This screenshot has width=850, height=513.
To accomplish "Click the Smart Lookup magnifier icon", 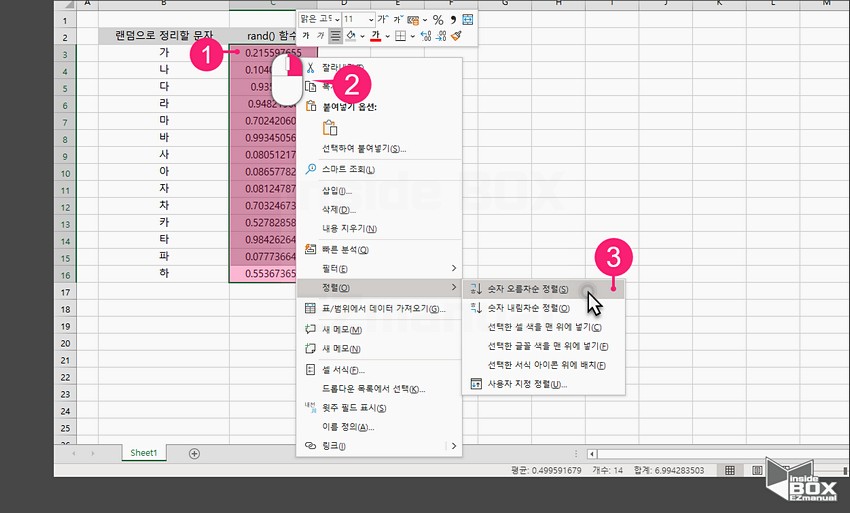I will [x=310, y=169].
